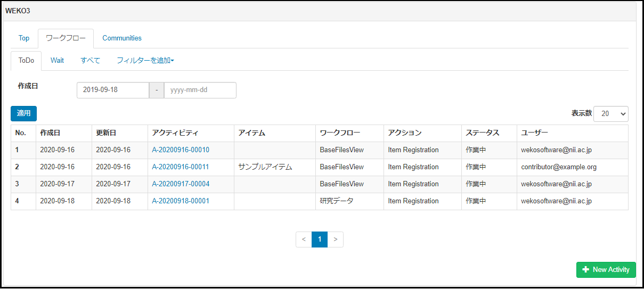Select the ToDo tab
644x289 pixels.
pyautogui.click(x=26, y=61)
